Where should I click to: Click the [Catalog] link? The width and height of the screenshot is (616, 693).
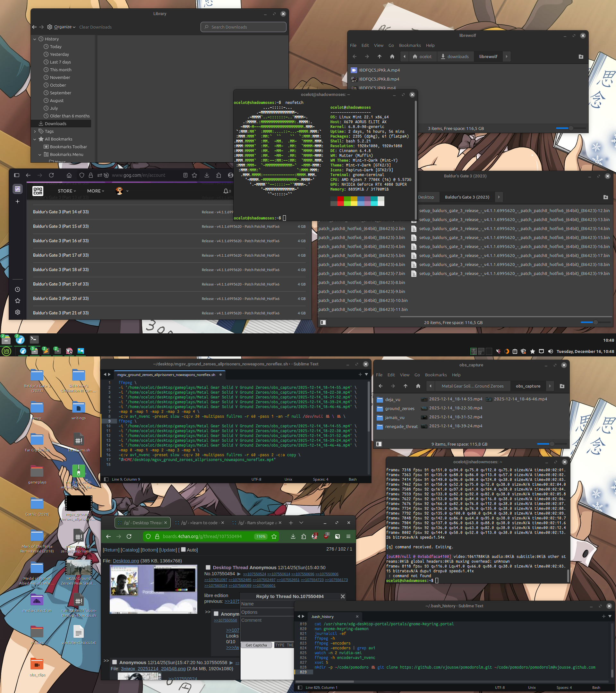(x=130, y=550)
